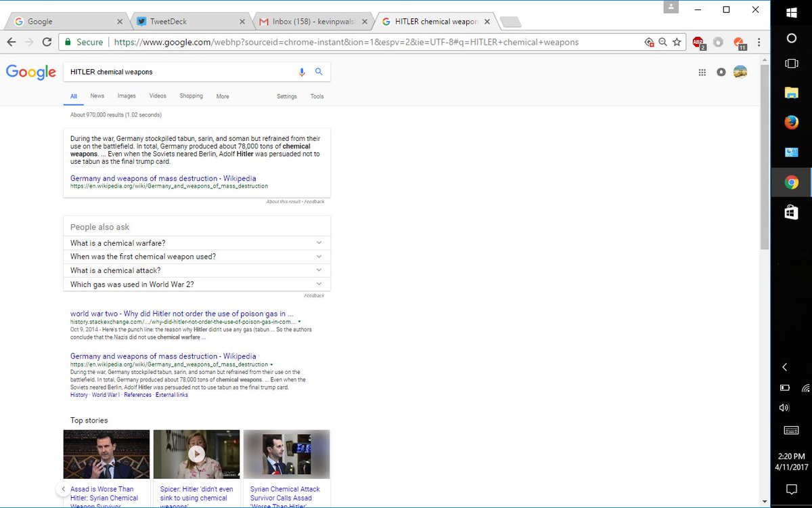Click the lock Secure site info indicator
Image resolution: width=812 pixels, height=508 pixels.
point(83,42)
